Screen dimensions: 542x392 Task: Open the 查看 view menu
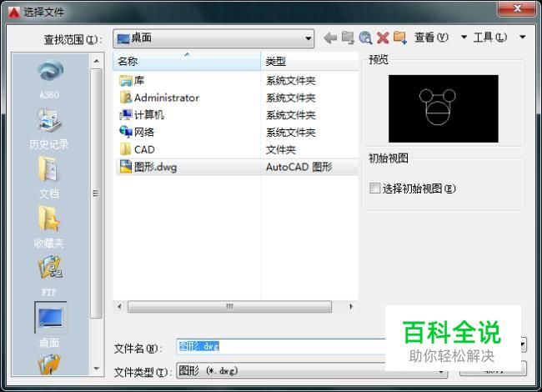click(431, 37)
